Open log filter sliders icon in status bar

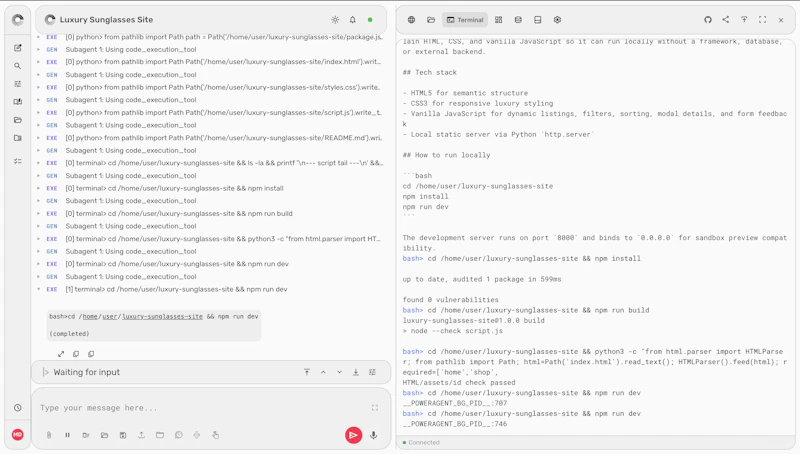click(x=372, y=372)
